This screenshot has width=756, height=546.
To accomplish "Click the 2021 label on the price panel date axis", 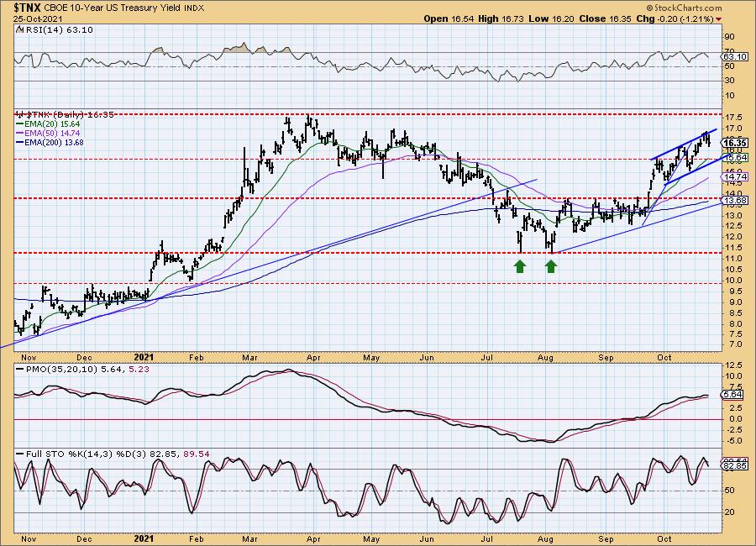I will click(x=144, y=357).
